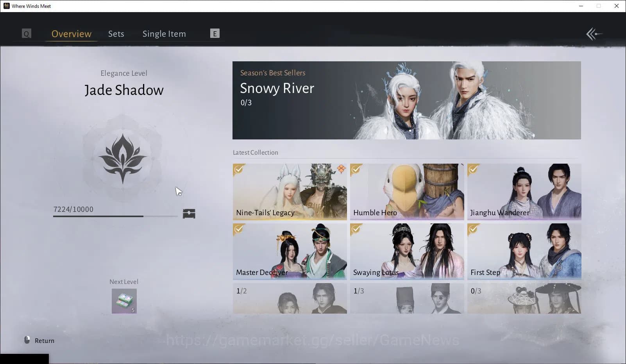This screenshot has height=364, width=626.
Task: Open the Master Deceiver collection card
Action: [x=290, y=252]
